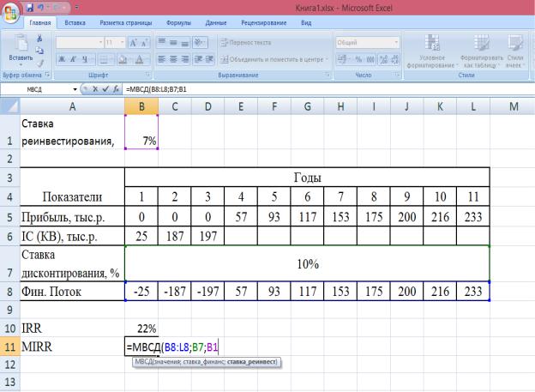Open the text orientation tool
Image resolution: width=535 pixels, height=392 pixels.
click(x=199, y=42)
